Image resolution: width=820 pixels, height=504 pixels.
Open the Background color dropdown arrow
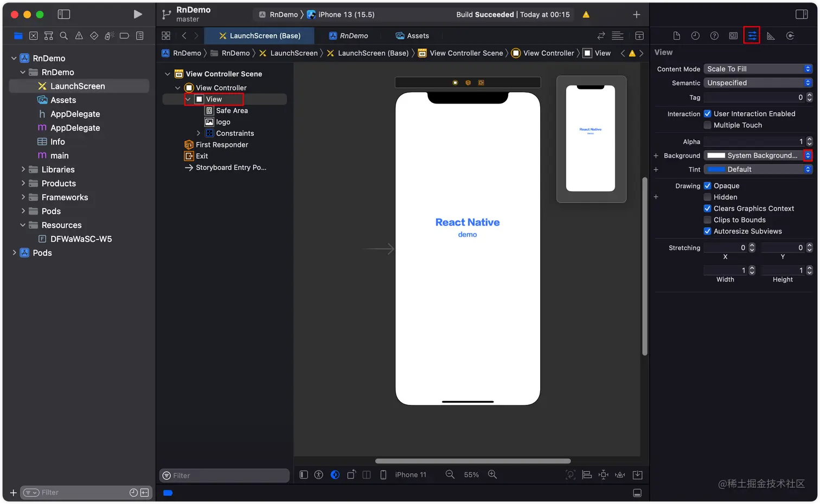pyautogui.click(x=808, y=156)
